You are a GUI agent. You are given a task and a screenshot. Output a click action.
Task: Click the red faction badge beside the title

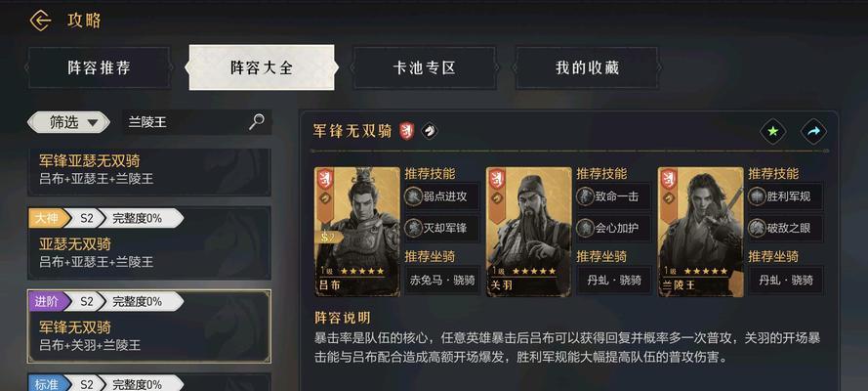(x=407, y=131)
